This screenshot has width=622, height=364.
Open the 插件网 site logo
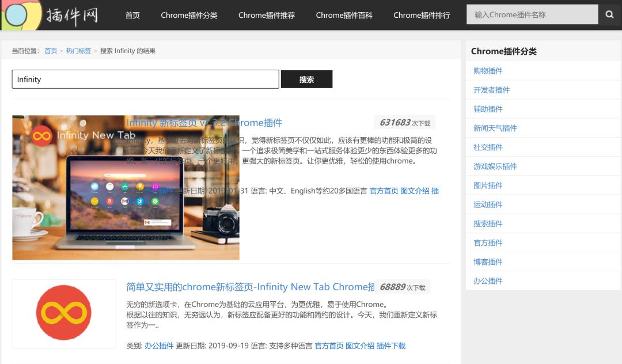pos(50,15)
